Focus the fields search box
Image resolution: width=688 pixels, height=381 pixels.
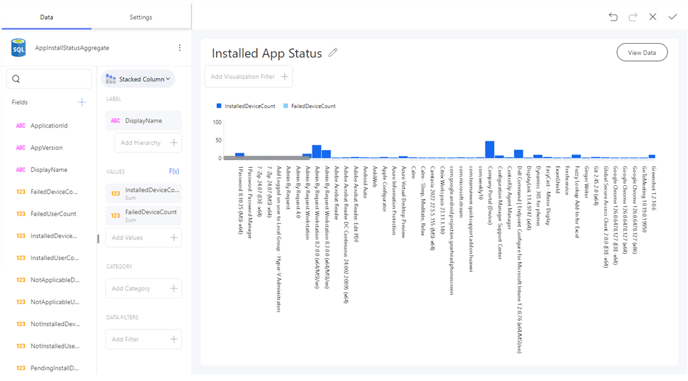(49, 79)
